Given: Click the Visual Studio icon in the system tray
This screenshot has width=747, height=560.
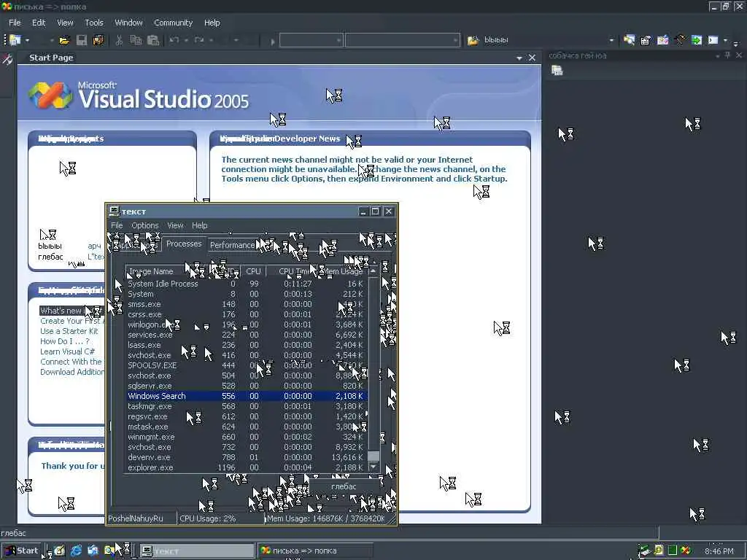Looking at the screenshot, I should point(686,551).
